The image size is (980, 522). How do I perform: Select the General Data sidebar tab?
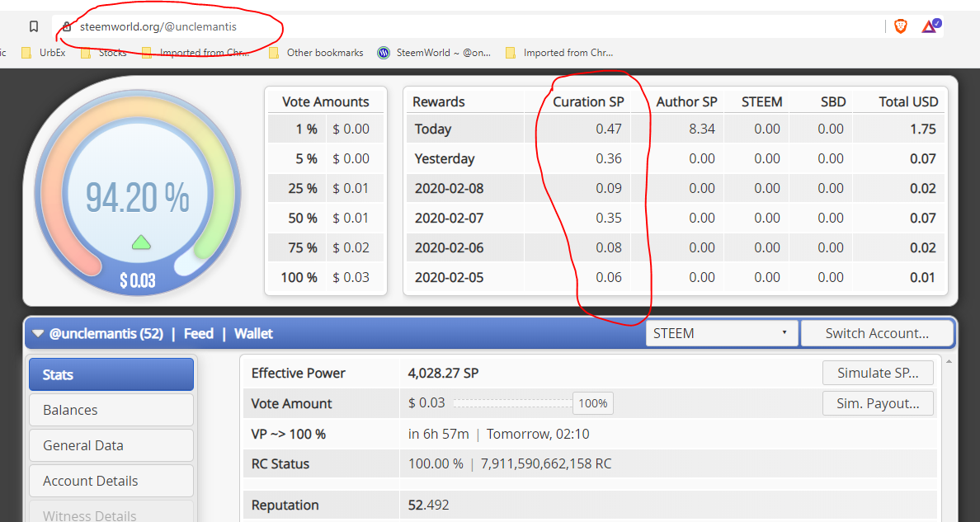coord(111,446)
